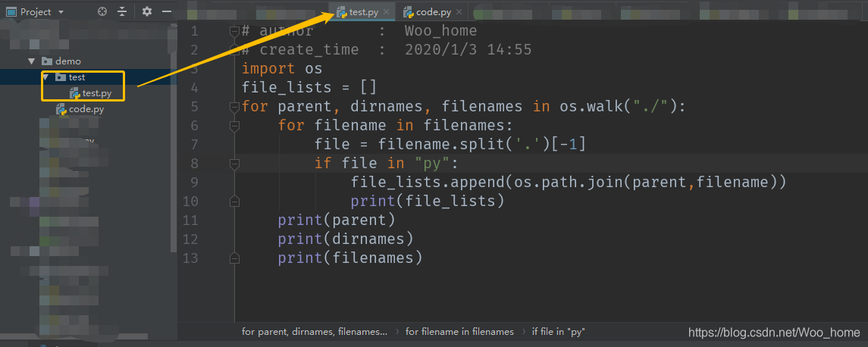The image size is (868, 347).
Task: Click line number 4 in the gutter
Action: [194, 87]
